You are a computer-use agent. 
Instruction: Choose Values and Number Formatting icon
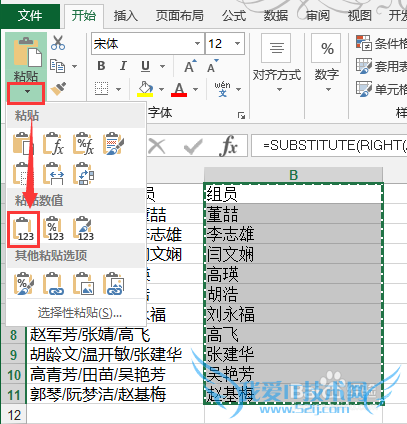[53, 229]
